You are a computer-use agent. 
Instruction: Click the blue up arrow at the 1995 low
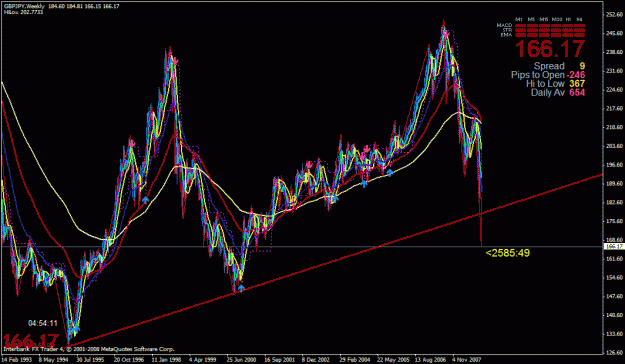click(77, 329)
